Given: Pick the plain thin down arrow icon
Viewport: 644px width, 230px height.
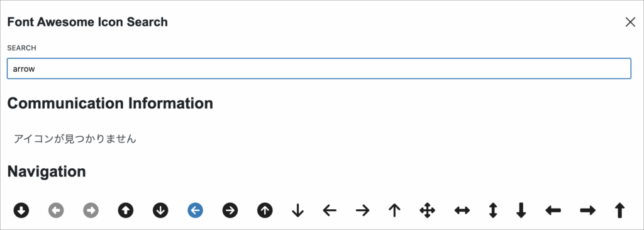Looking at the screenshot, I should click(297, 210).
